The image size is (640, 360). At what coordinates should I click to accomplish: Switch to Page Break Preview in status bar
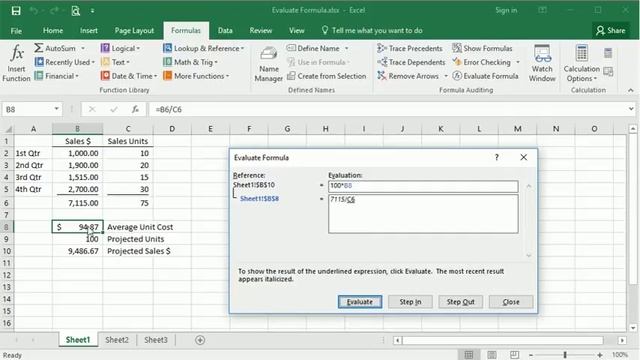point(514,355)
